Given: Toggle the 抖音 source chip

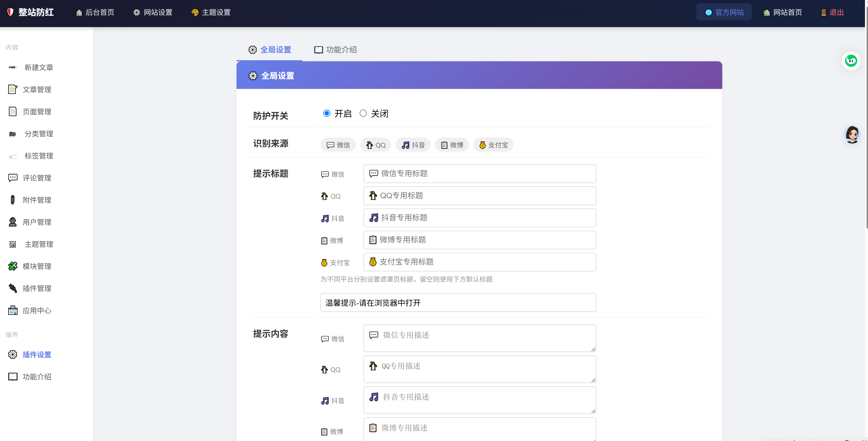Looking at the screenshot, I should click(x=413, y=145).
